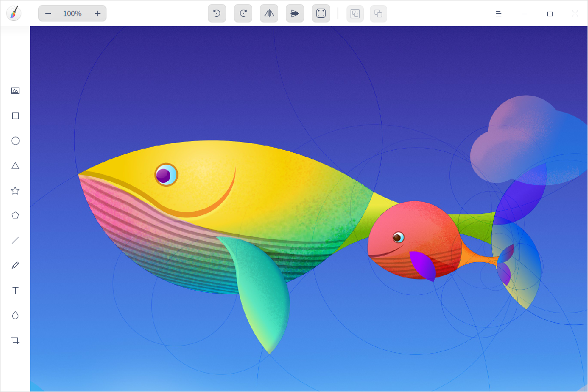The width and height of the screenshot is (588, 392).
Task: Select the Polygon tool
Action: pos(15,215)
